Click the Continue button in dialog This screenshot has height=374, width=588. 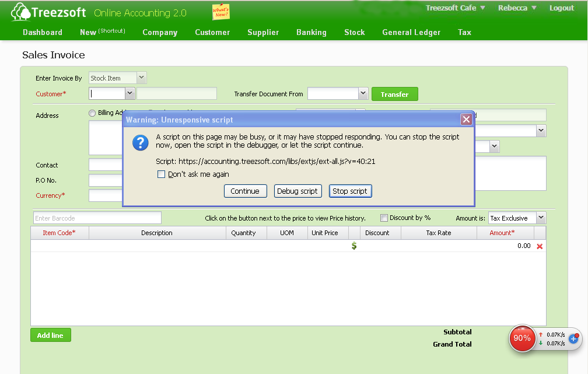(x=245, y=191)
